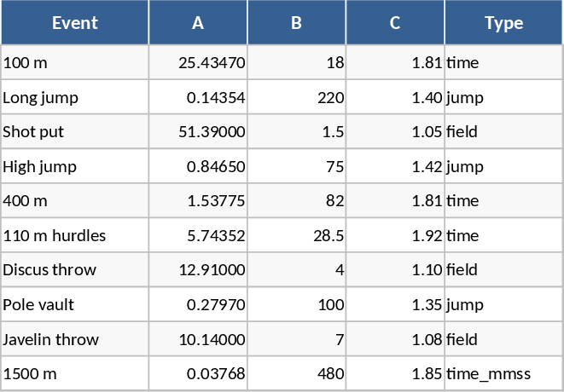
Task: Select the C column header
Action: 395,23
